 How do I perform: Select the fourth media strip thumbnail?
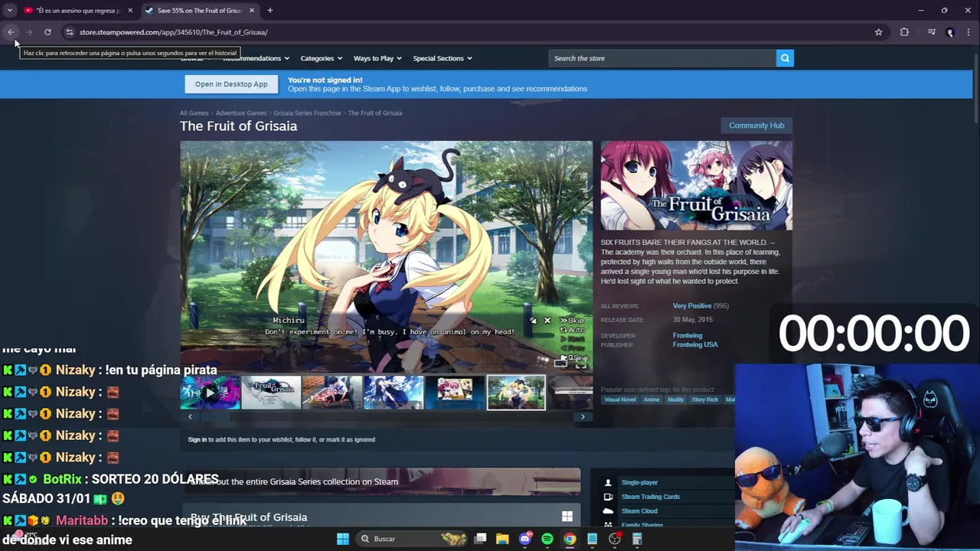[x=394, y=393]
